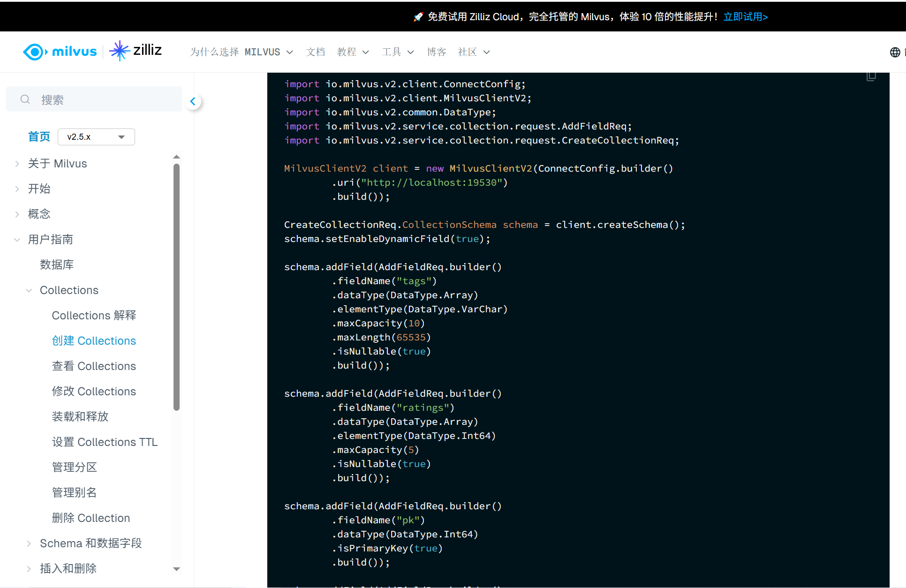Click into the 搜索 search field
The height and width of the screenshot is (588, 906).
pos(103,99)
